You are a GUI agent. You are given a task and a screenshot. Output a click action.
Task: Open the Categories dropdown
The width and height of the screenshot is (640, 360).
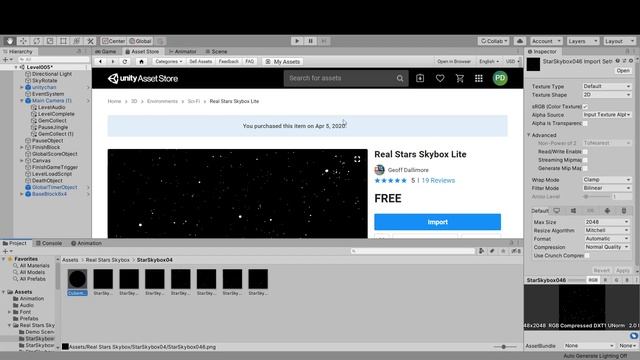(x=168, y=62)
